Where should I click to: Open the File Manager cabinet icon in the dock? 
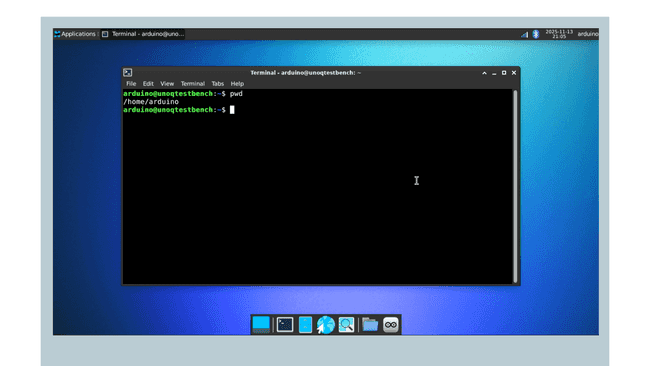pyautogui.click(x=305, y=325)
